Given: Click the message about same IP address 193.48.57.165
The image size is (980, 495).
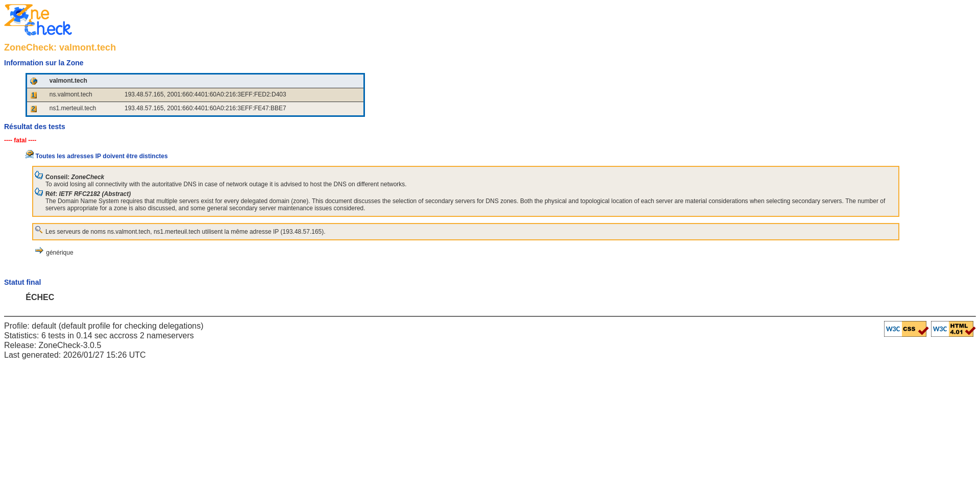Looking at the screenshot, I should pyautogui.click(x=185, y=232).
